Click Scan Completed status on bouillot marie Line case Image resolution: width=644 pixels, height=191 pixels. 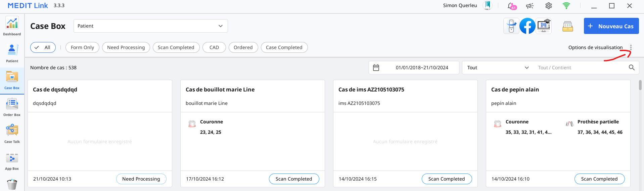294,179
